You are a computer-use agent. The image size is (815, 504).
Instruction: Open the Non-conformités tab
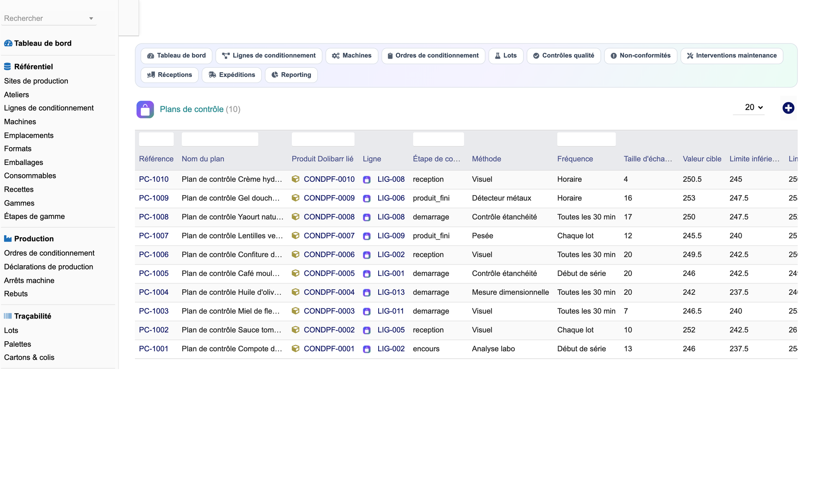pyautogui.click(x=640, y=56)
